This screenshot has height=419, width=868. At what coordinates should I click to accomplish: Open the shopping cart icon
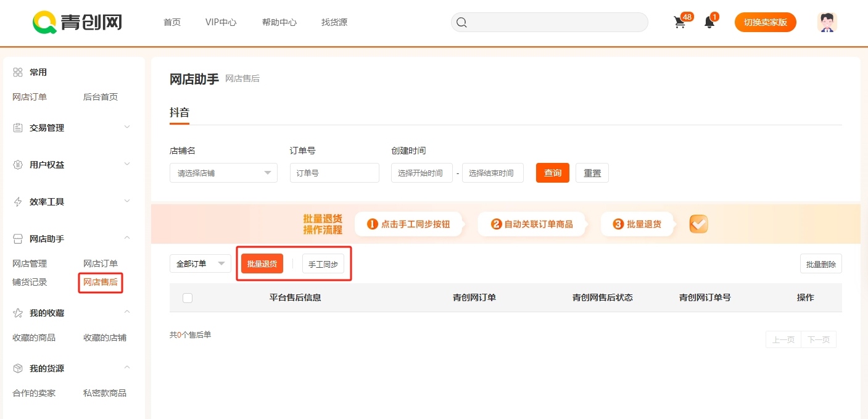pos(680,23)
